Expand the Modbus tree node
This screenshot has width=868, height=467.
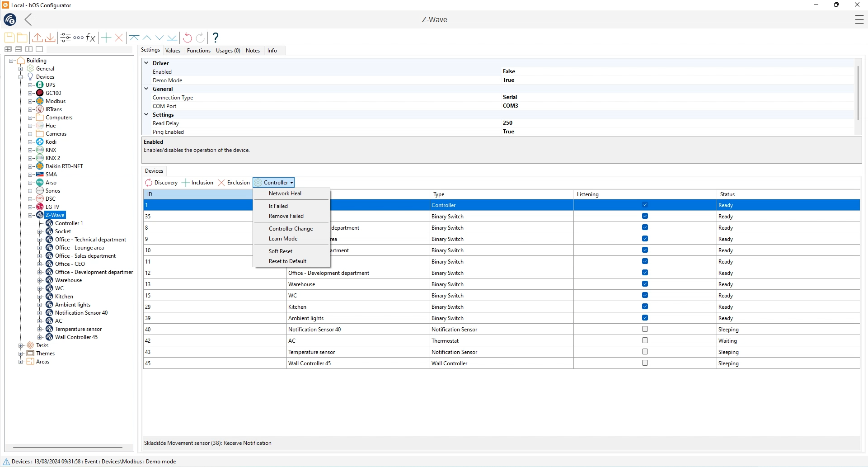[x=30, y=101]
